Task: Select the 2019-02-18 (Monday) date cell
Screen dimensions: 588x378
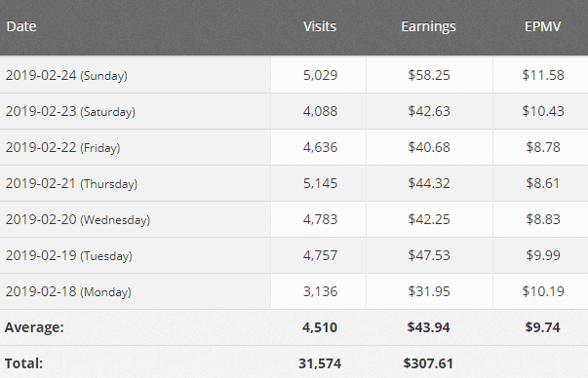Action: (x=68, y=291)
